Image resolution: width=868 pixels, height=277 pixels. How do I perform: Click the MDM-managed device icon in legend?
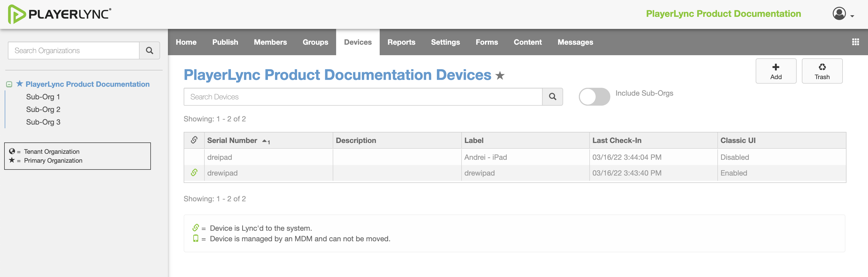196,239
